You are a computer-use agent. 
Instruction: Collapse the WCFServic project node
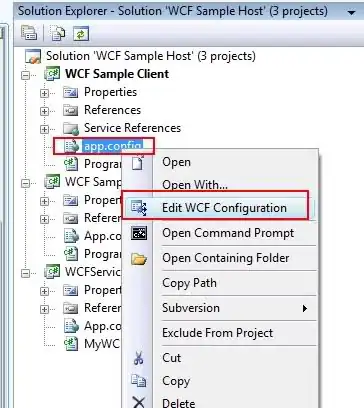pos(25,273)
